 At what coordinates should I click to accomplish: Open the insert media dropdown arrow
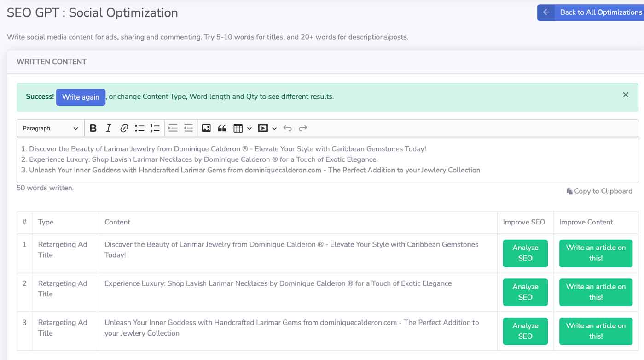[x=274, y=129]
